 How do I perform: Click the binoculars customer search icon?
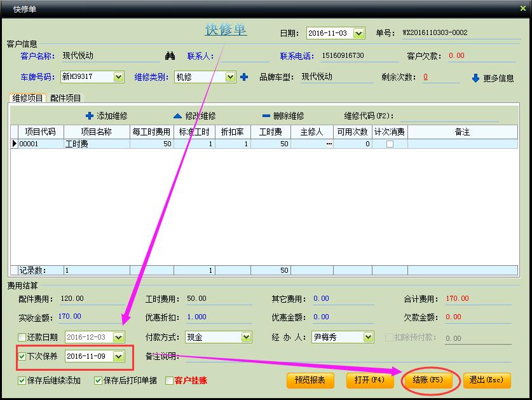[x=170, y=56]
